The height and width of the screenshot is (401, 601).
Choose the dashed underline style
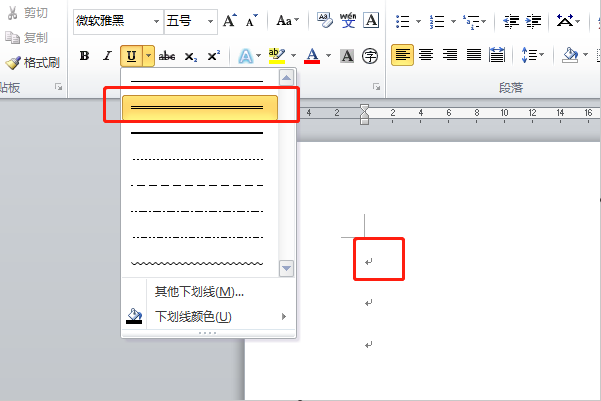pos(197,185)
